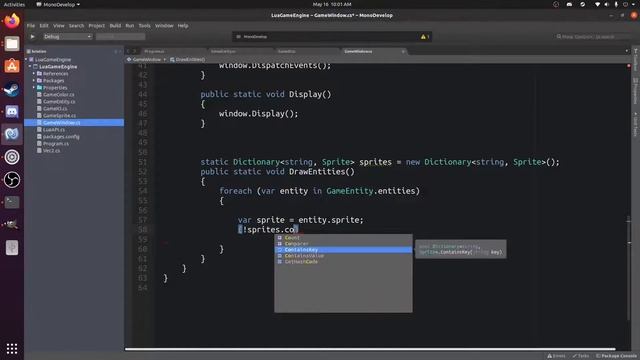Open the Window menu
This screenshot has width=640, height=360.
point(164,26)
